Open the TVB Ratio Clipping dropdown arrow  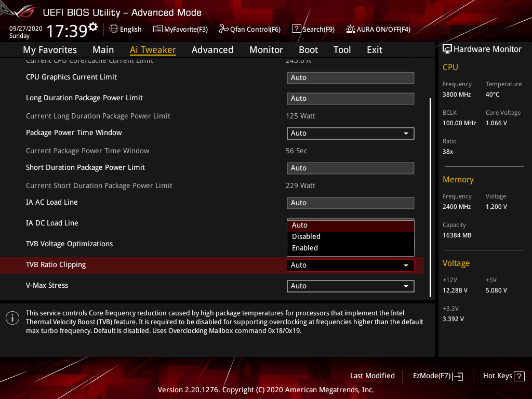[406, 265]
